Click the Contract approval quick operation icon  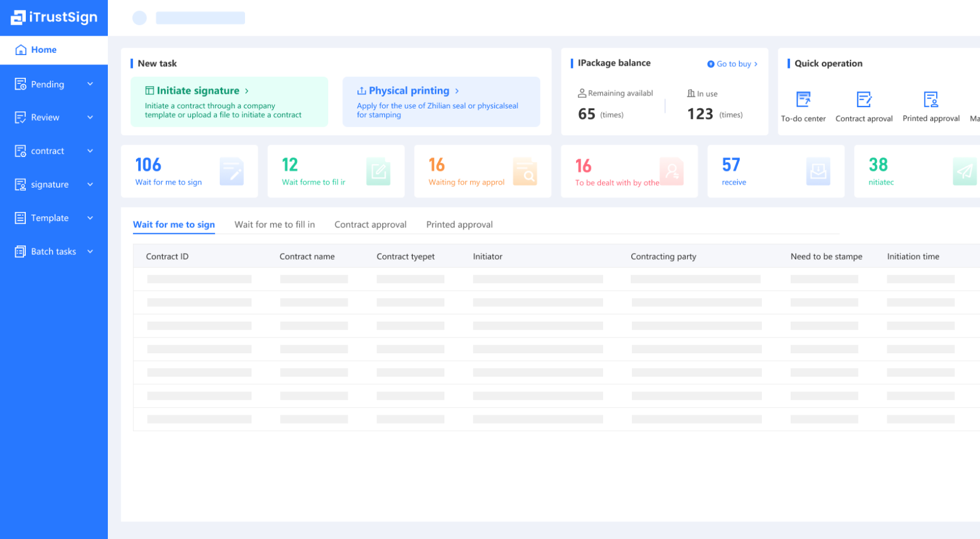tap(863, 100)
